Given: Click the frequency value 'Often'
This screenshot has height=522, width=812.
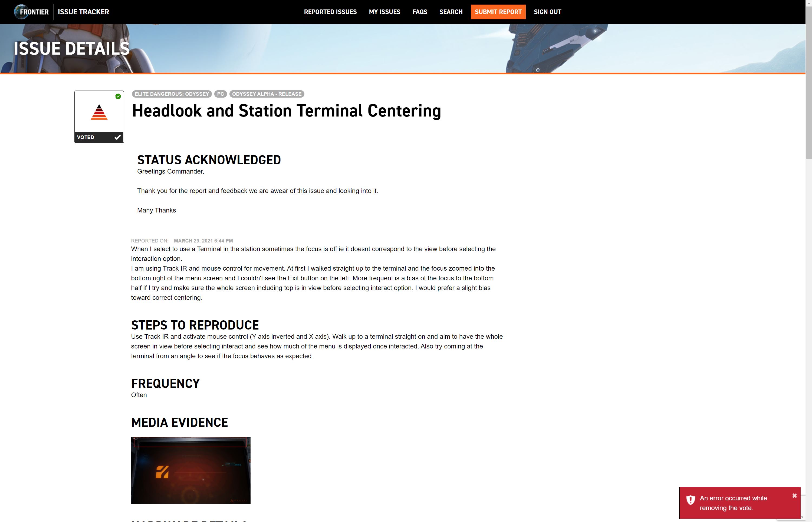Looking at the screenshot, I should [139, 395].
